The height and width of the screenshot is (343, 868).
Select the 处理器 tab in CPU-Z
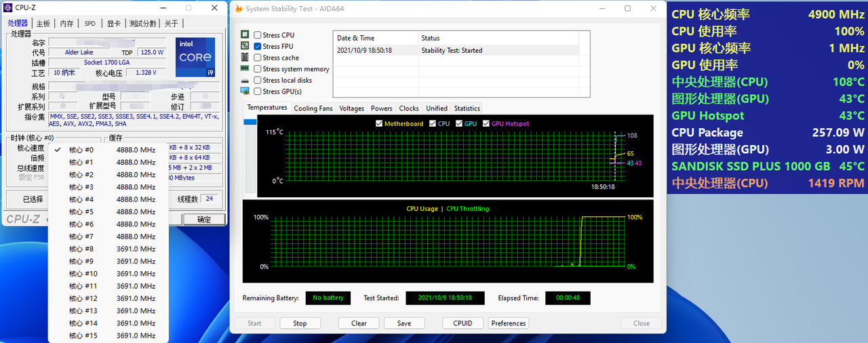point(18,23)
